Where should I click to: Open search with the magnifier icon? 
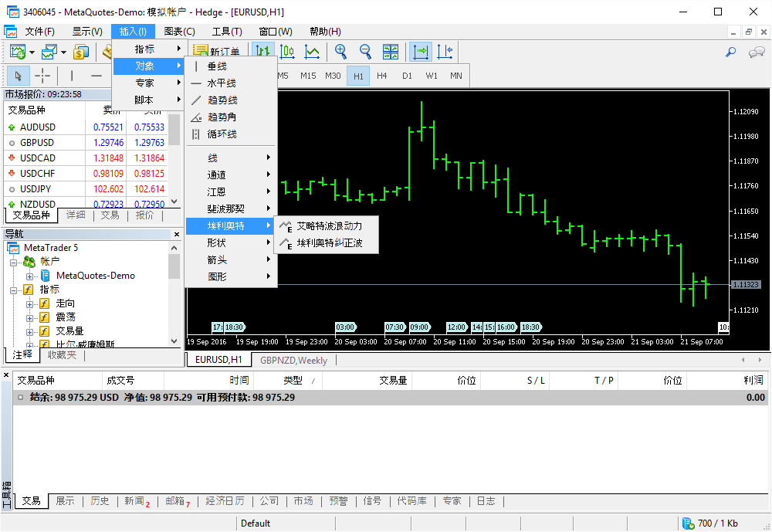click(730, 53)
